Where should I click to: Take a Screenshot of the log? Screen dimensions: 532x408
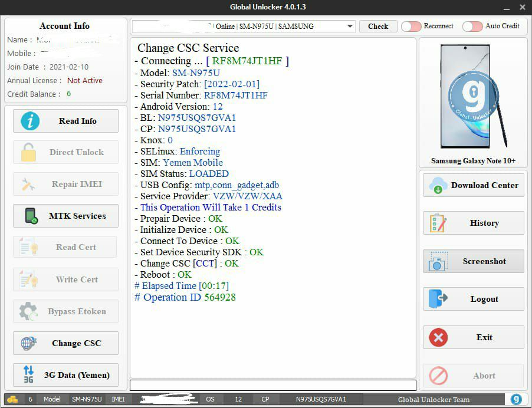tap(473, 261)
